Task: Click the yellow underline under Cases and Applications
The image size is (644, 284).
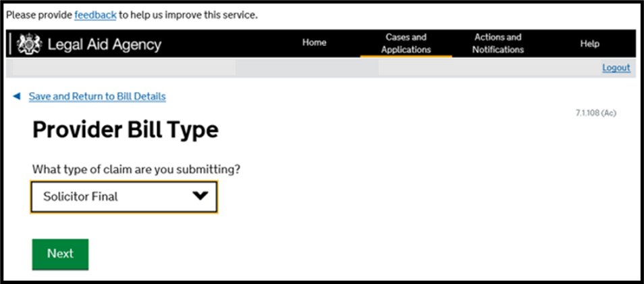Action: click(x=406, y=56)
